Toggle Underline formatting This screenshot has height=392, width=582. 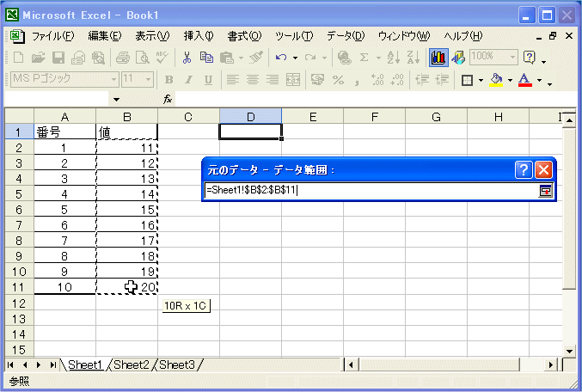pos(209,80)
